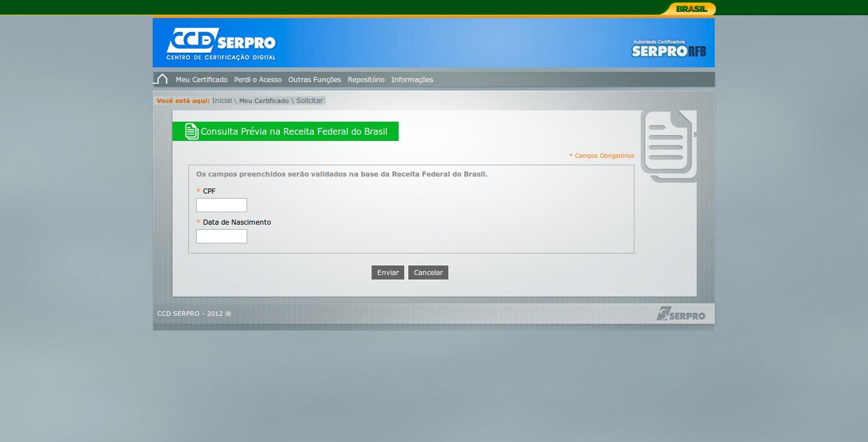Screen dimensions: 868x442
Task: Click Solicitar in the breadcrumb
Action: pos(309,101)
